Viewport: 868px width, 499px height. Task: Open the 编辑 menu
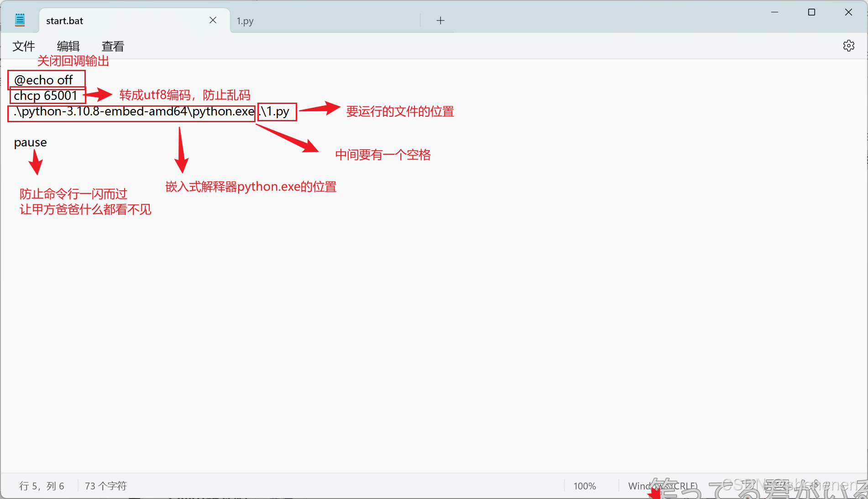[x=68, y=46]
